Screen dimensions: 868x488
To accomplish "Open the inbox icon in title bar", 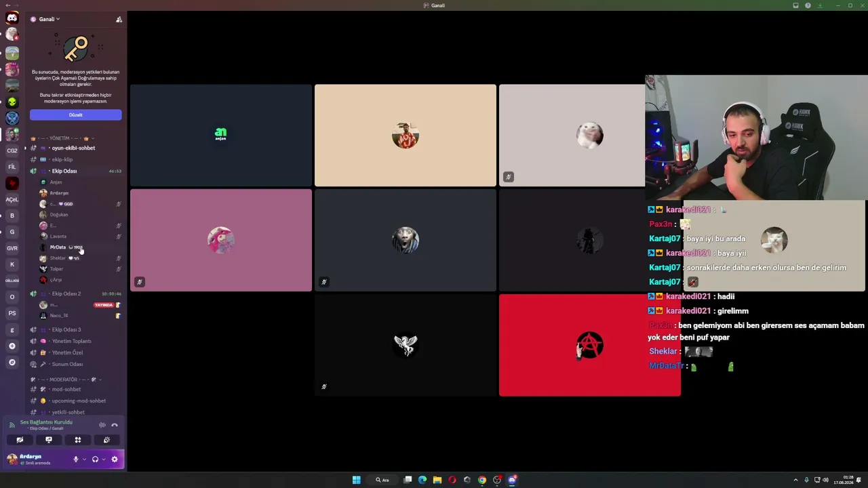I will [x=795, y=5].
